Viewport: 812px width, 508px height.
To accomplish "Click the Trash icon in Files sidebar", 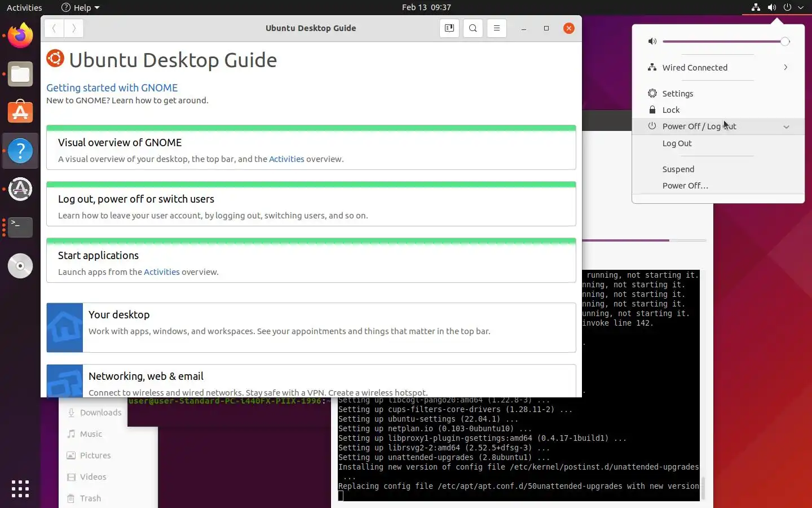I will coord(71,498).
